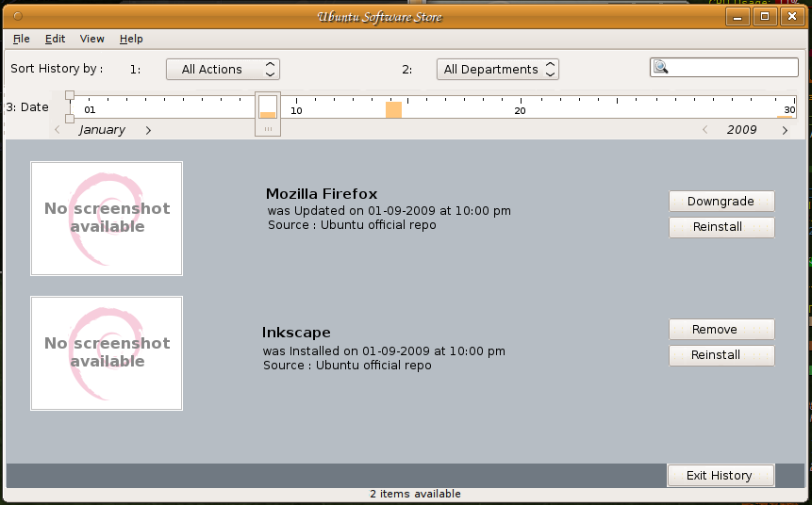The width and height of the screenshot is (812, 505).
Task: Go to previous month arrow
Action: tap(58, 130)
